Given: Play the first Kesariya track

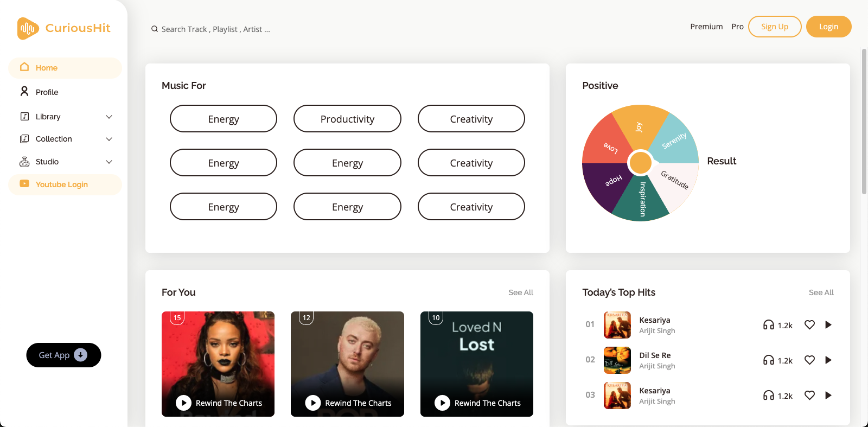Looking at the screenshot, I should [x=828, y=325].
